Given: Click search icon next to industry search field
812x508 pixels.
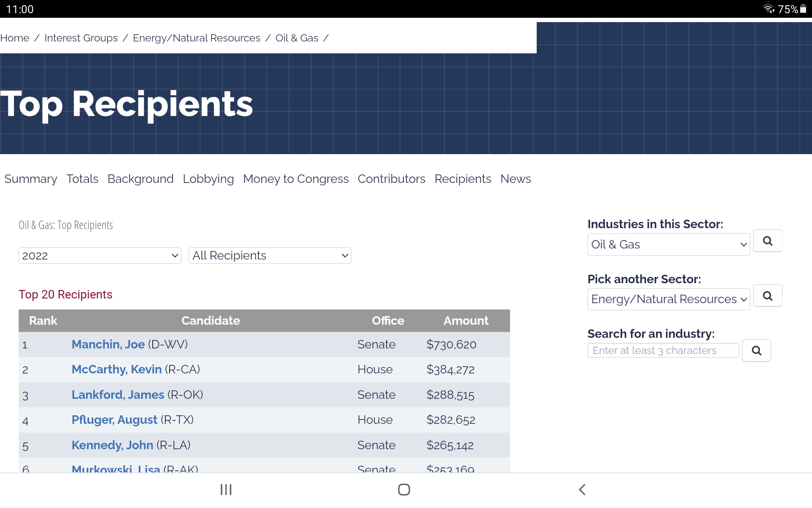Looking at the screenshot, I should tap(756, 351).
